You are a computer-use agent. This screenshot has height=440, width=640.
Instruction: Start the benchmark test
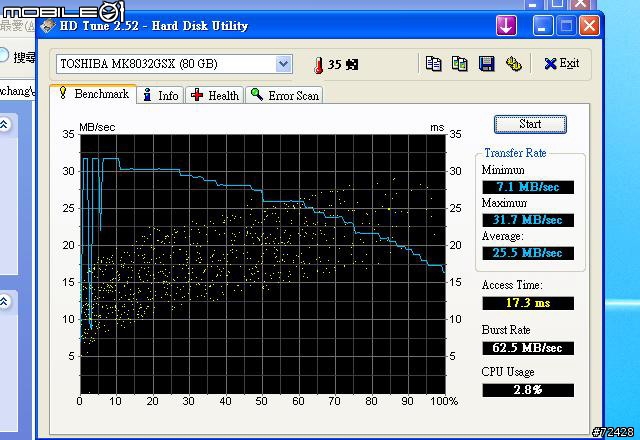(530, 124)
